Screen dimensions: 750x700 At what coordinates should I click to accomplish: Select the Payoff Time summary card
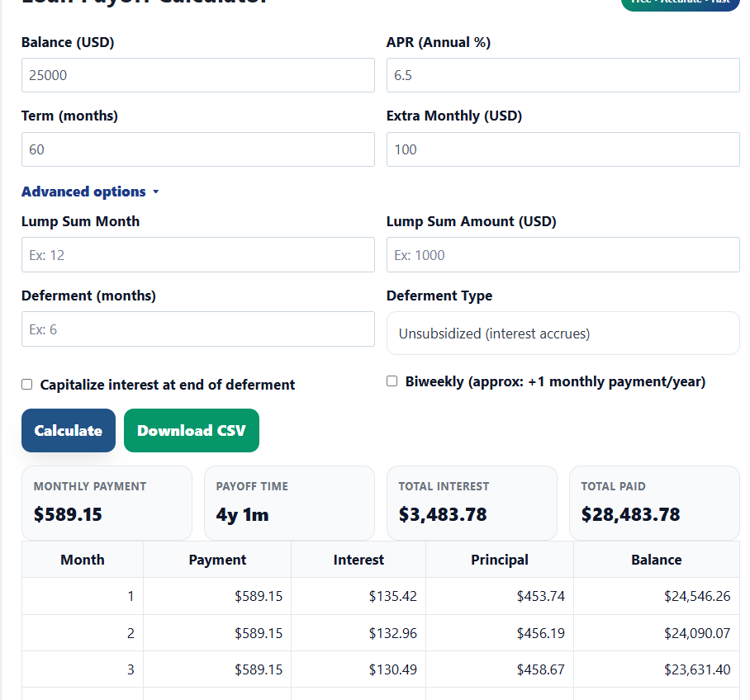(x=289, y=503)
